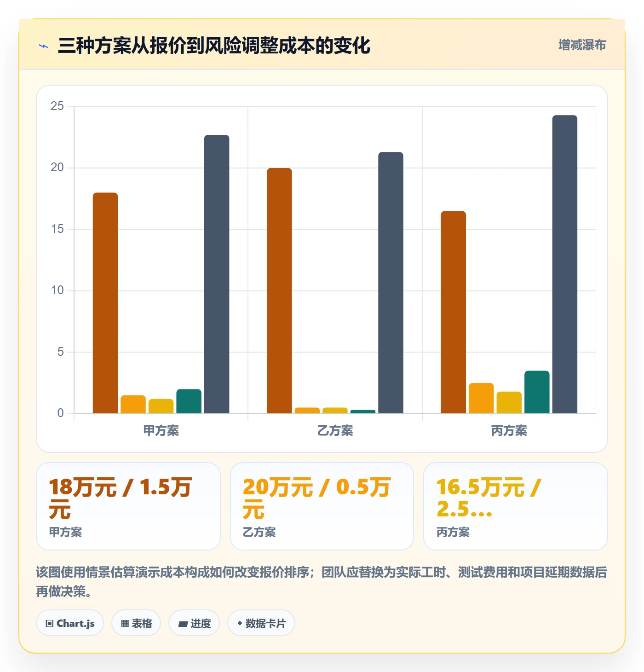Click the lightning bolt icon beside the title

click(x=44, y=46)
